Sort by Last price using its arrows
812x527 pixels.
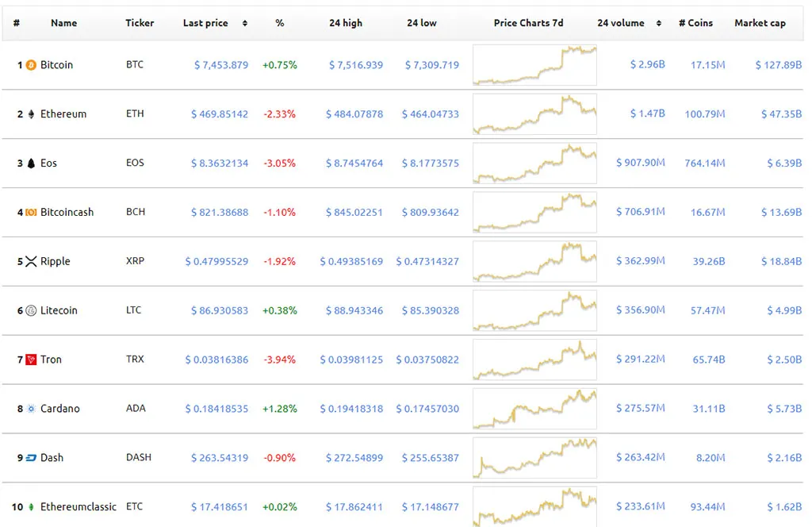(245, 23)
